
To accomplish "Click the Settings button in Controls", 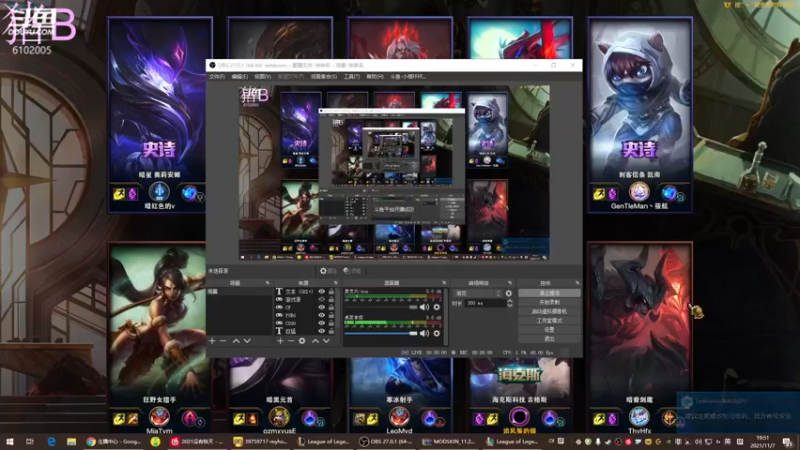I will coord(549,330).
